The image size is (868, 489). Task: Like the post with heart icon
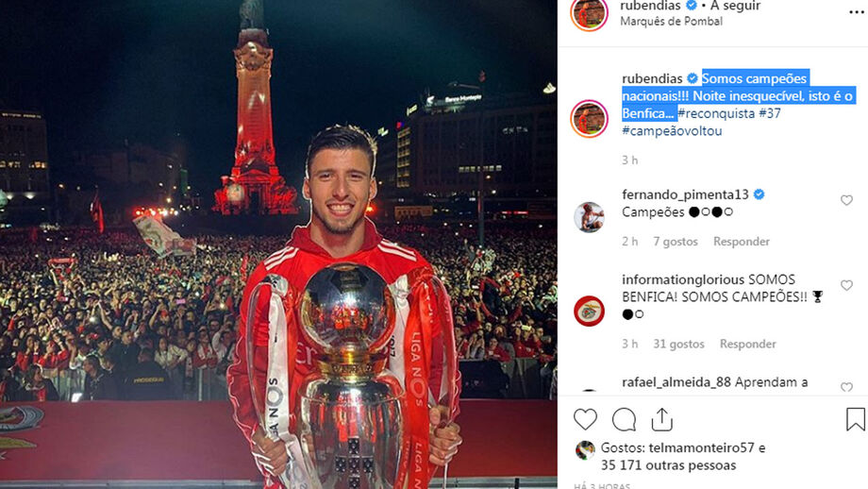coord(585,420)
